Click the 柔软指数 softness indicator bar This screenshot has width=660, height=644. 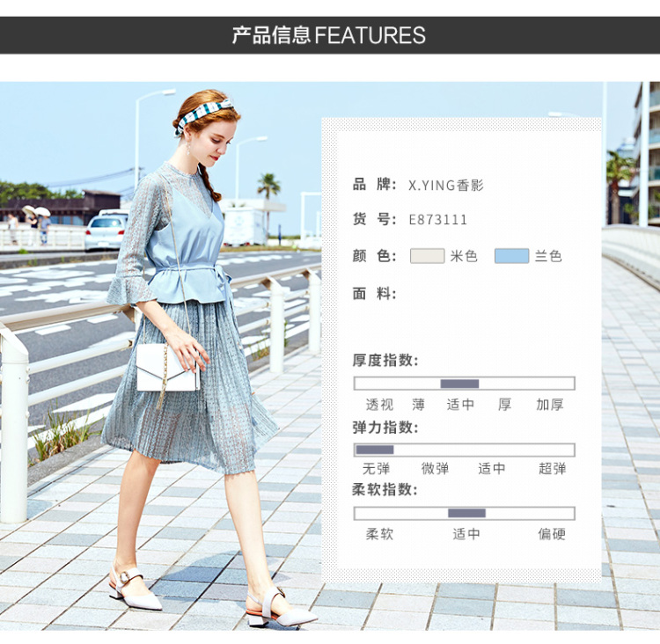465,514
